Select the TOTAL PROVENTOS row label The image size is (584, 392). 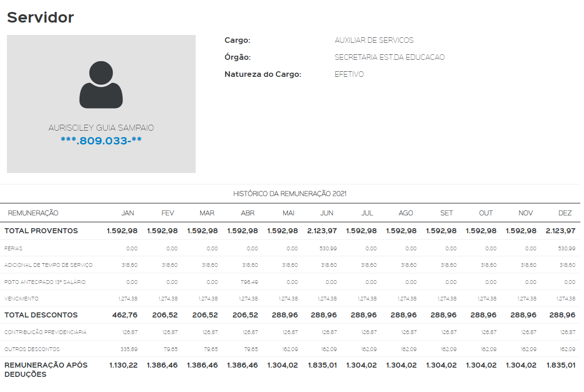click(41, 231)
